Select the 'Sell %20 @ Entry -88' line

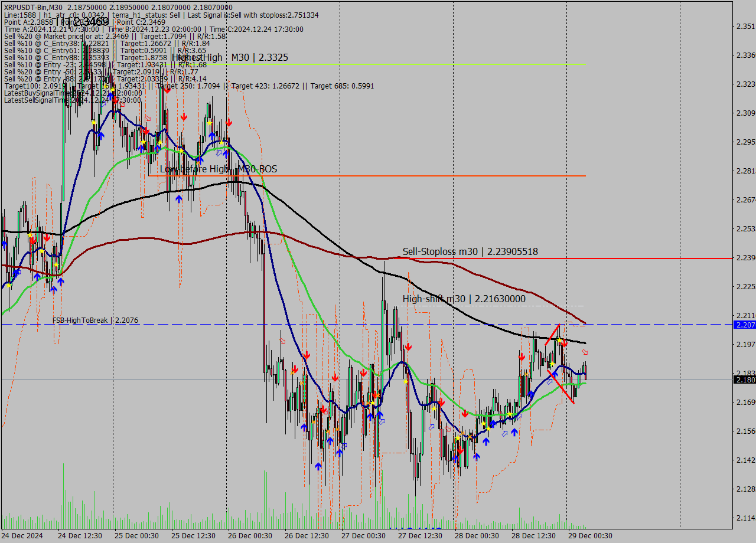pos(105,78)
